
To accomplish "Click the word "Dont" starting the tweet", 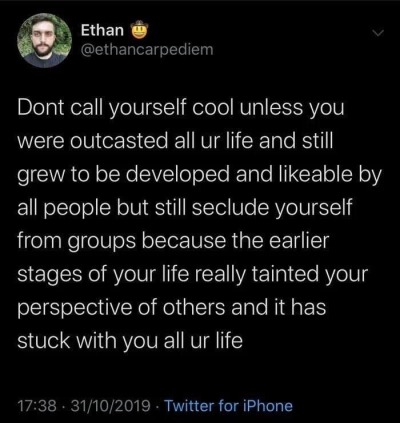I will pos(41,108).
